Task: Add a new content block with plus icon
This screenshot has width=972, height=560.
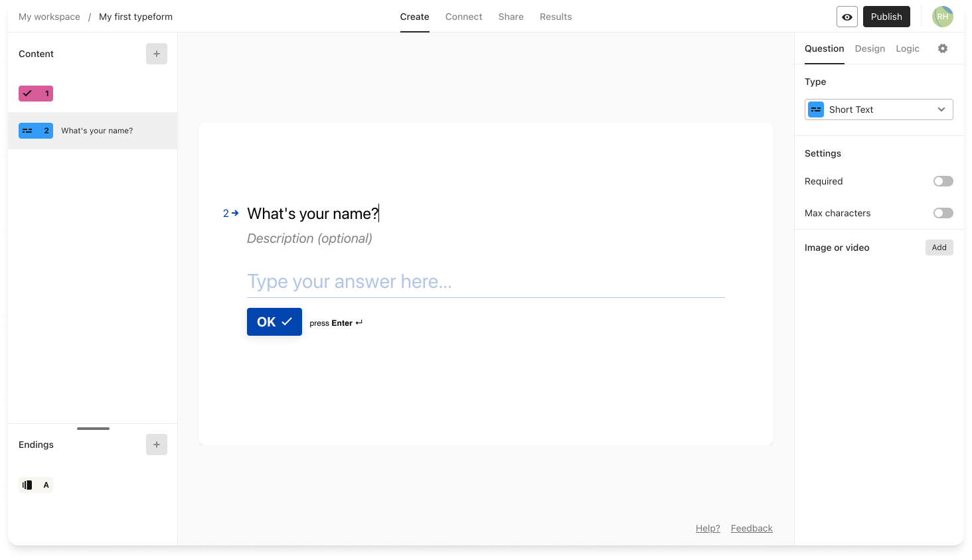Action: click(157, 54)
